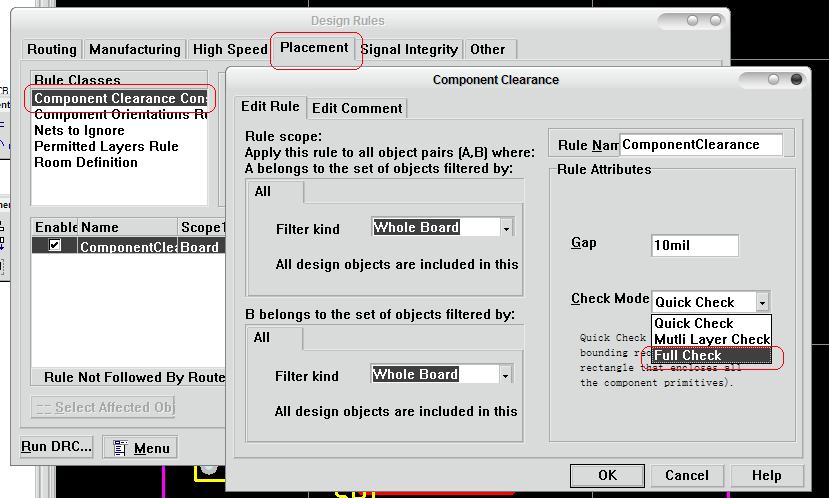Select Permitted Layers Rule class

pos(106,146)
